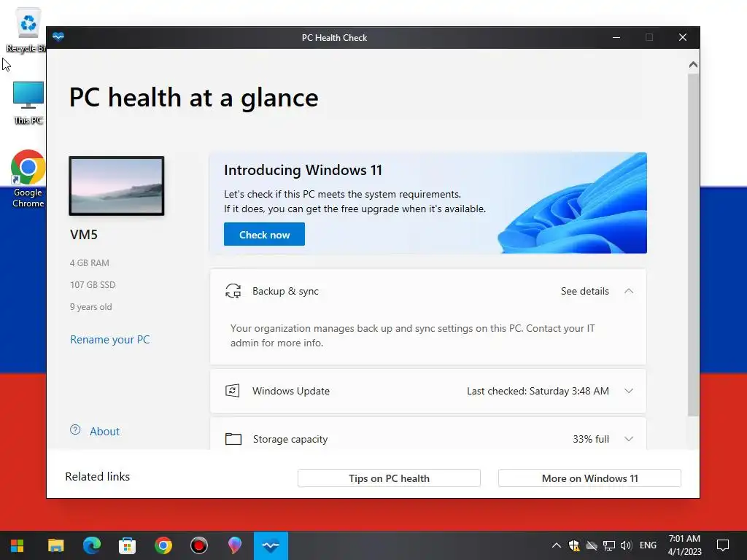
Task: Click the Windows Update row label
Action: (290, 391)
